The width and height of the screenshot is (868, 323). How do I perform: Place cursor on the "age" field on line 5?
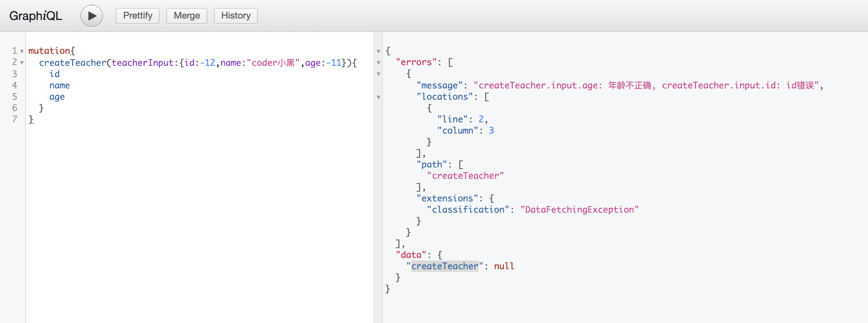[57, 97]
